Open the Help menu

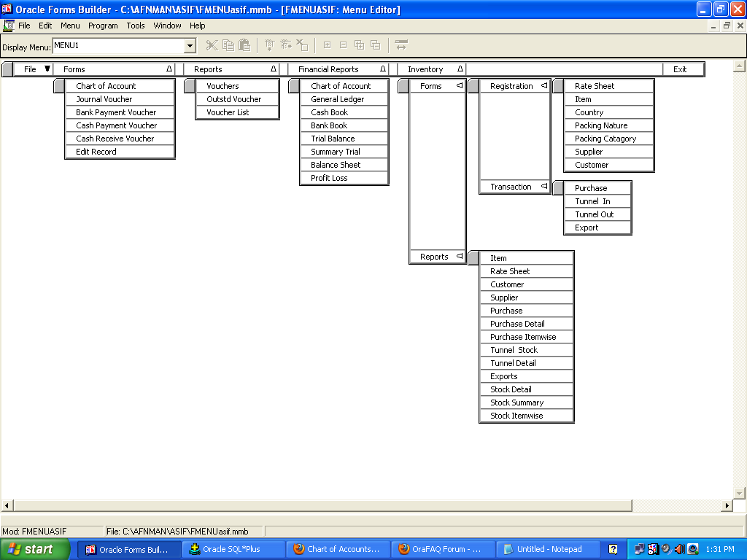(x=197, y=26)
